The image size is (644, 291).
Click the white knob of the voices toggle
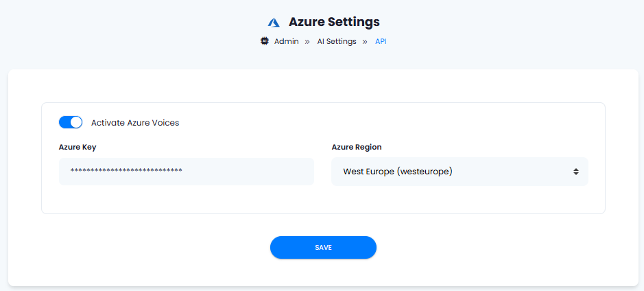[76, 122]
